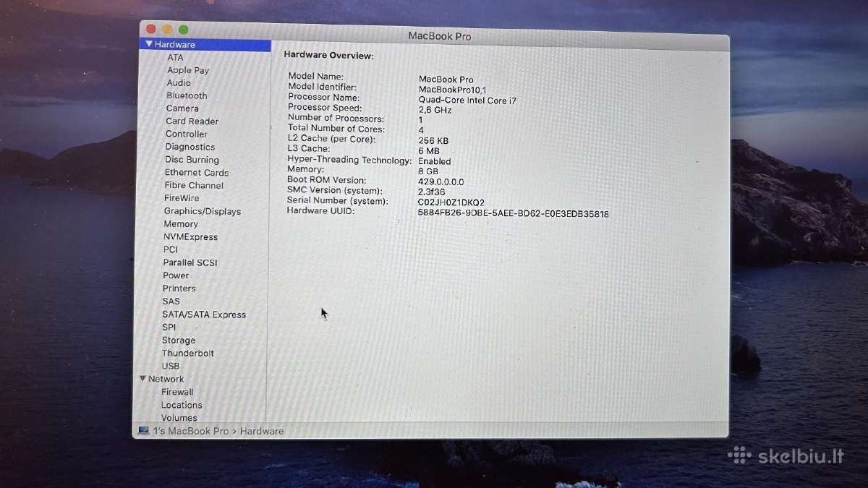Screen dimensions: 868x488
Task: Click "1's MacBook Pro" in path bar
Action: (x=191, y=431)
